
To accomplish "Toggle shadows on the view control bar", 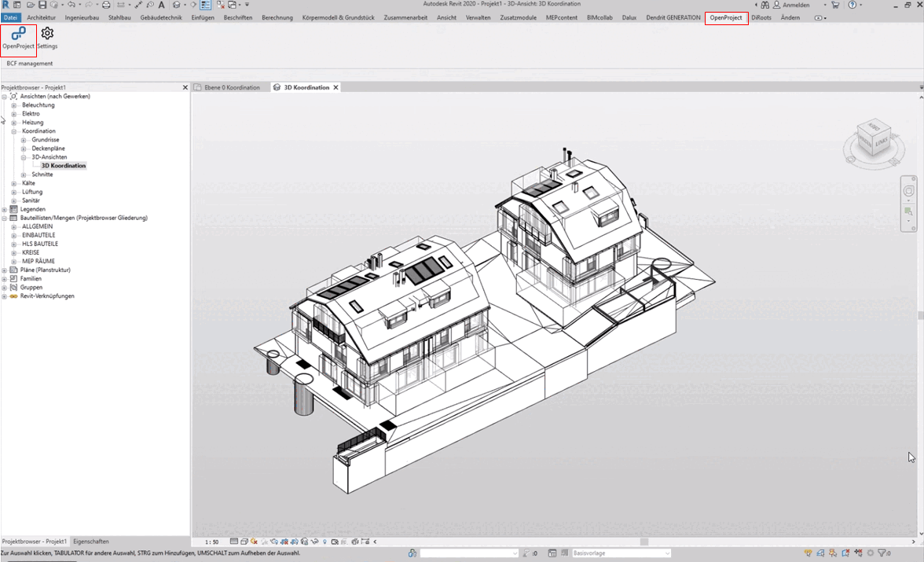I will (x=263, y=542).
